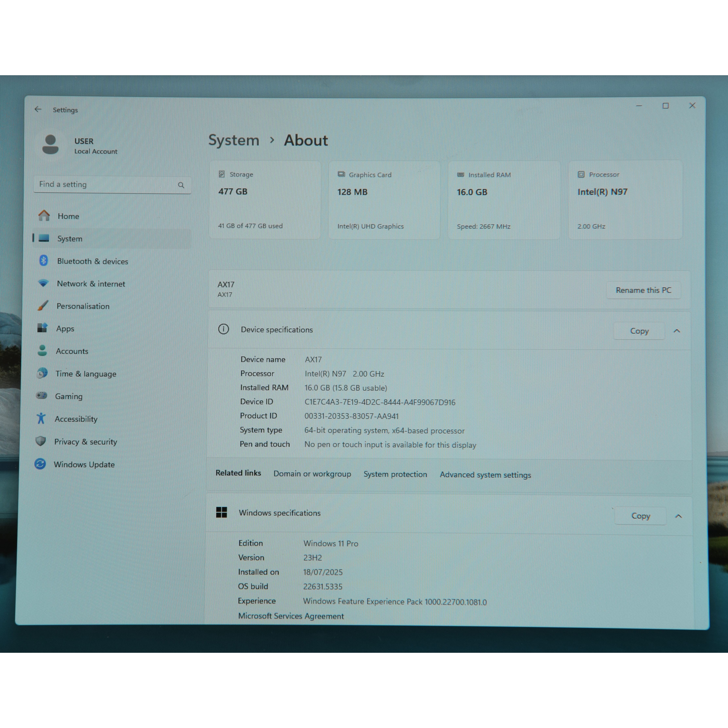Click the Time & language globe icon
The height and width of the screenshot is (728, 728).
click(x=42, y=373)
